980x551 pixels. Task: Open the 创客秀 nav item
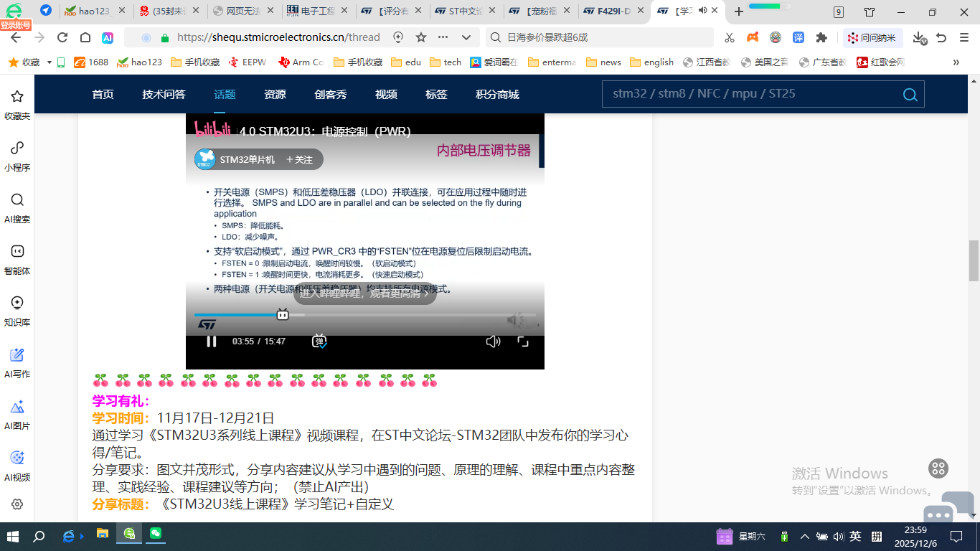coord(331,94)
